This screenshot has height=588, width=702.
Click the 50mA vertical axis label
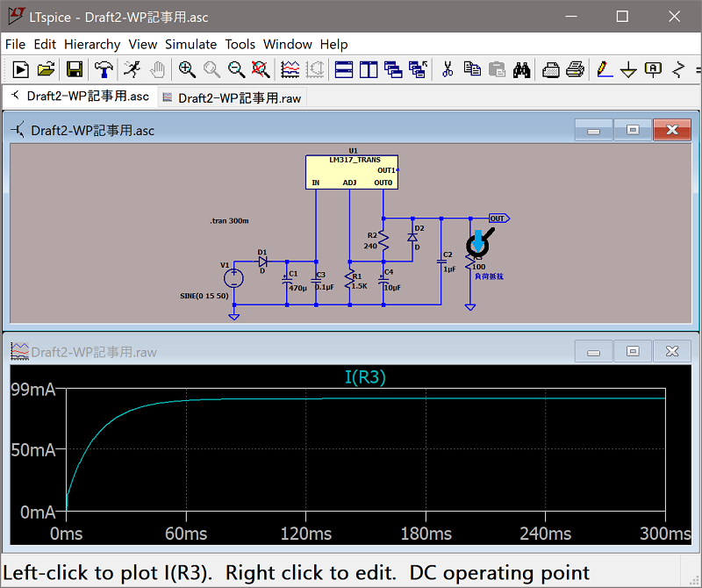(x=33, y=449)
